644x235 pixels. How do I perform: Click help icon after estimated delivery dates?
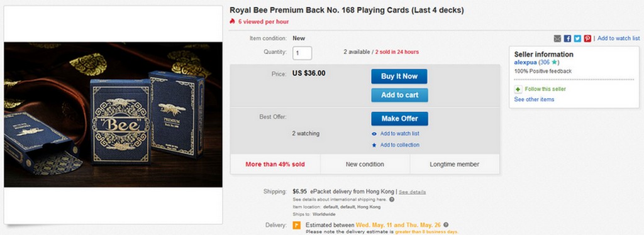pyautogui.click(x=446, y=225)
